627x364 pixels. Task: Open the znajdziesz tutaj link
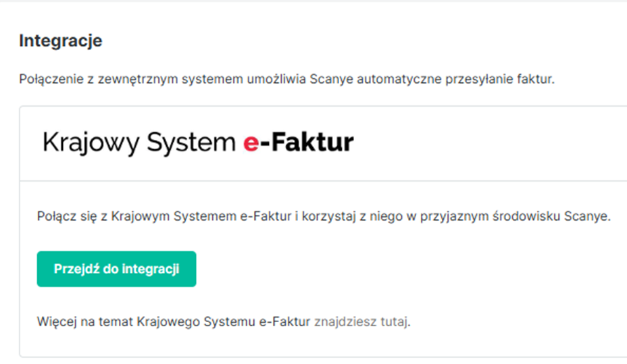point(361,321)
